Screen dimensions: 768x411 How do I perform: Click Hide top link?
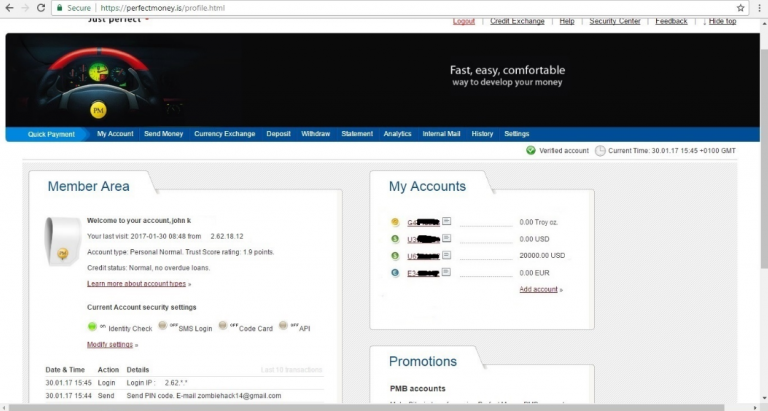(x=722, y=21)
